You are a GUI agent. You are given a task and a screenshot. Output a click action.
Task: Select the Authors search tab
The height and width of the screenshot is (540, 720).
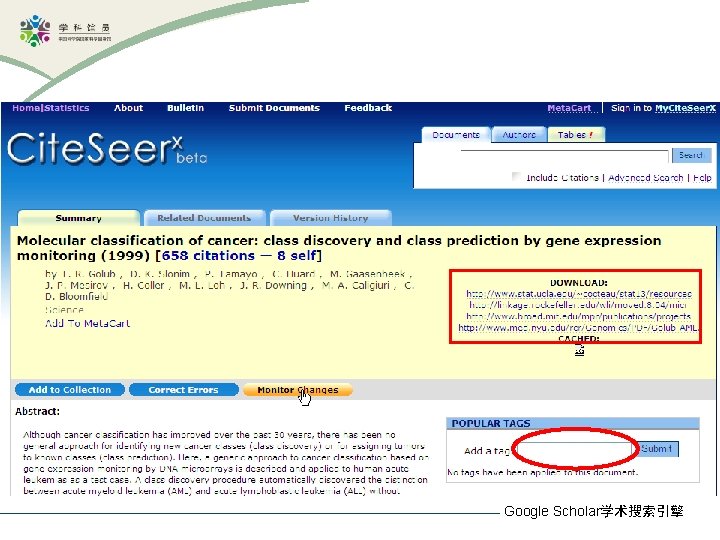click(x=519, y=135)
